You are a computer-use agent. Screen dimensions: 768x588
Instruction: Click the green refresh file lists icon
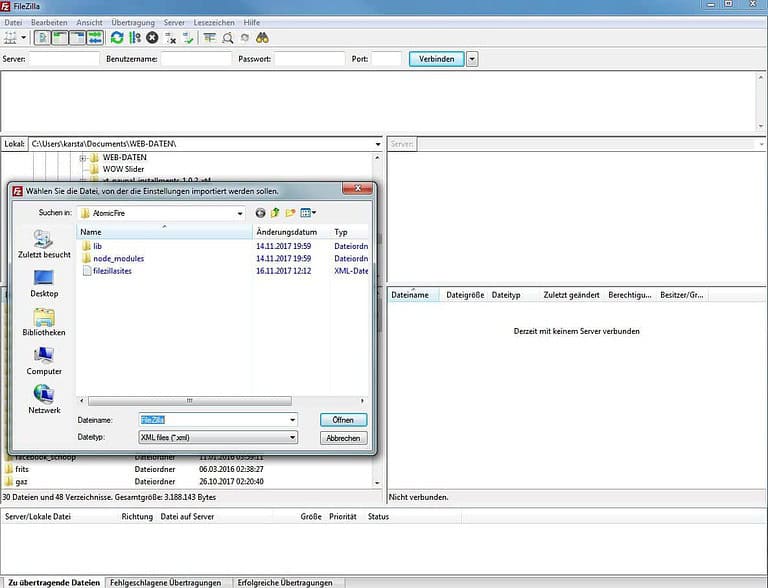click(117, 38)
